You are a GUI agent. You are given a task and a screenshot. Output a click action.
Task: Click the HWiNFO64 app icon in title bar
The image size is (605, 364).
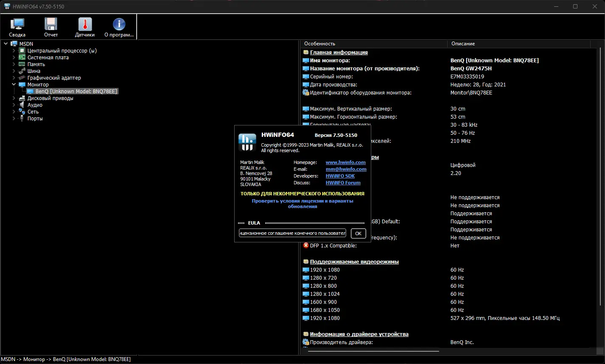click(7, 6)
